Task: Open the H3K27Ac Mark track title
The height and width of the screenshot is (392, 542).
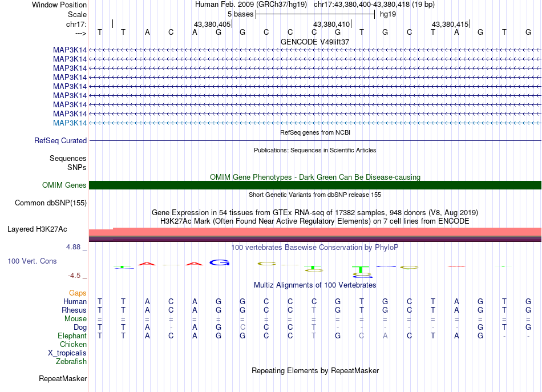Action: (x=315, y=221)
